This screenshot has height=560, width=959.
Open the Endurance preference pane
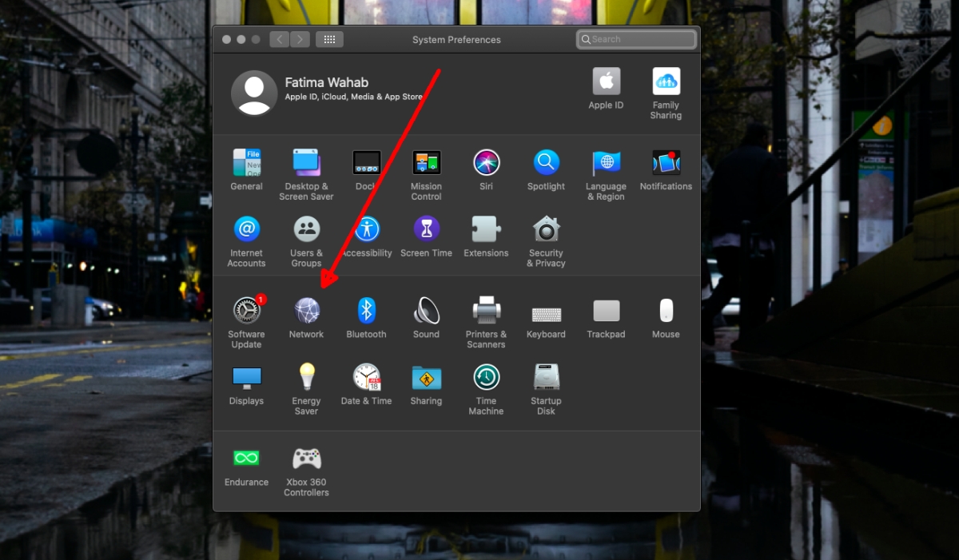tap(246, 458)
